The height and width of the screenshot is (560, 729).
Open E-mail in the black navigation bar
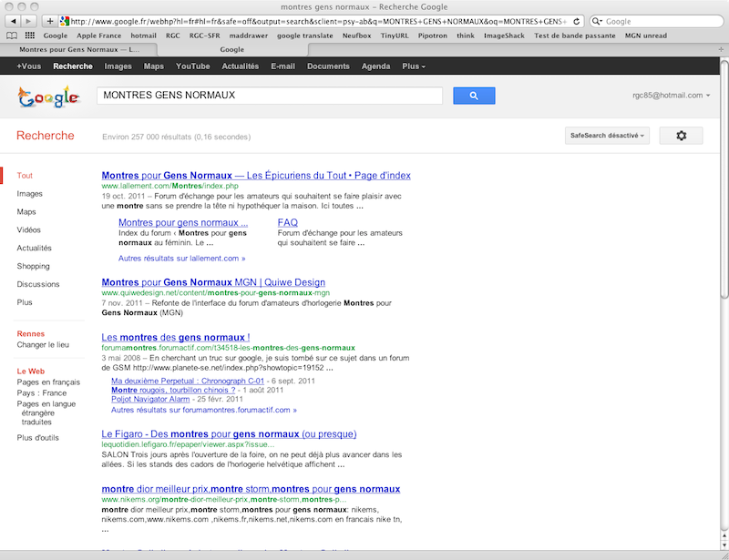point(282,66)
